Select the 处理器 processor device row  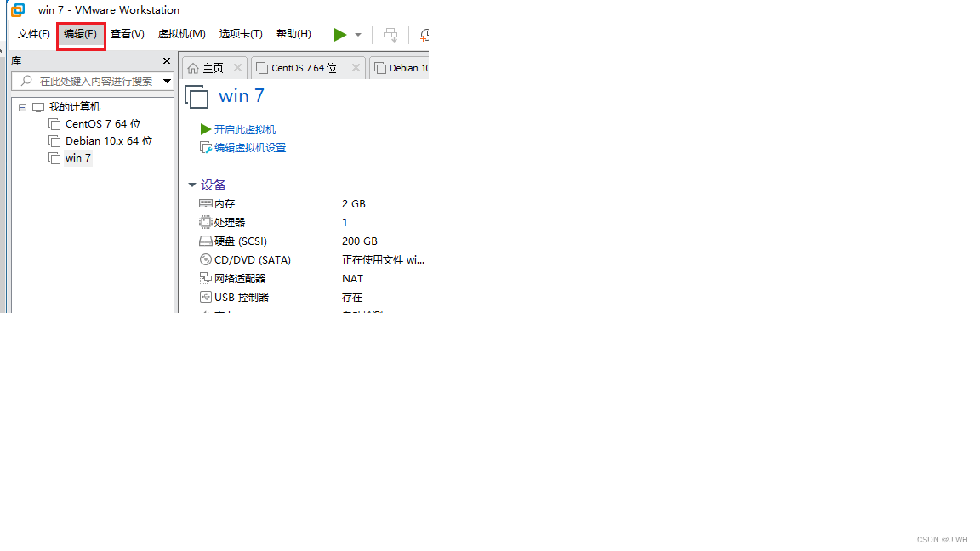pos(312,223)
